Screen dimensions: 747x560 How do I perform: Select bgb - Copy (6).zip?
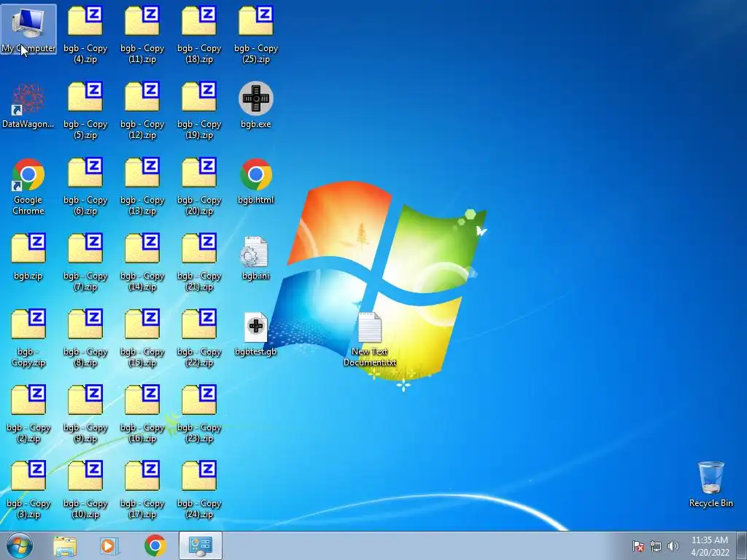coord(85,187)
